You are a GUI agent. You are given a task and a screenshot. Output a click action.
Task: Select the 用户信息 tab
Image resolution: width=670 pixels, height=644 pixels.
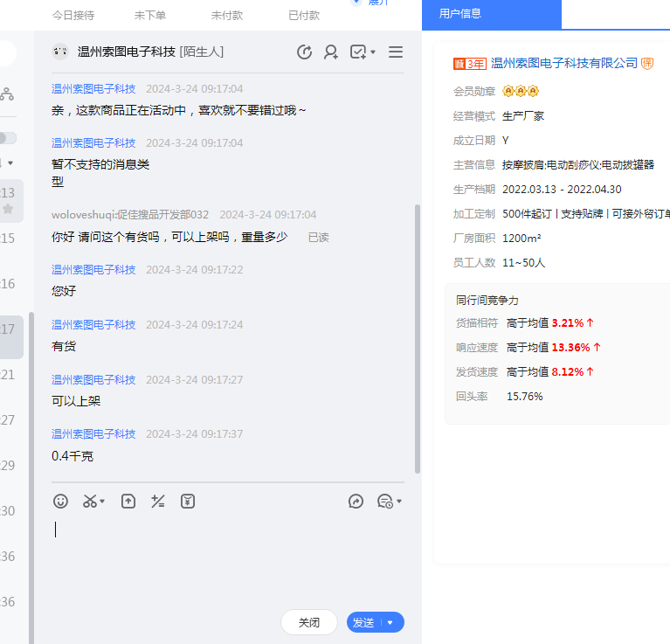click(460, 14)
